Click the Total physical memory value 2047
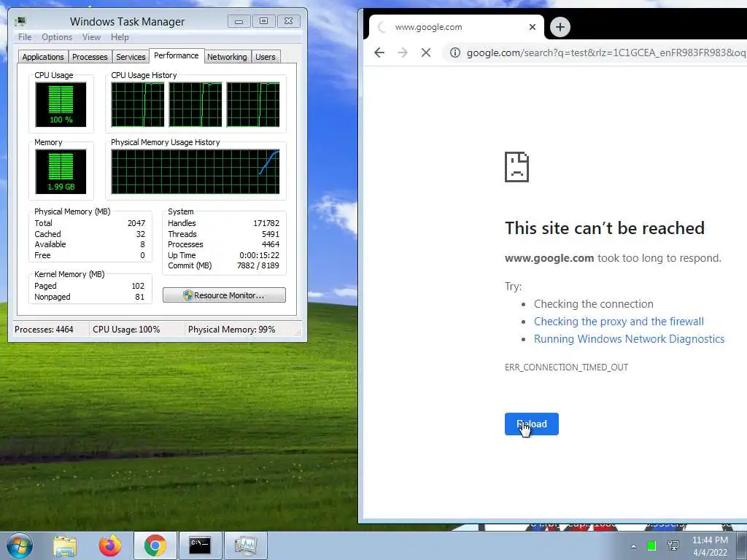 pos(136,223)
